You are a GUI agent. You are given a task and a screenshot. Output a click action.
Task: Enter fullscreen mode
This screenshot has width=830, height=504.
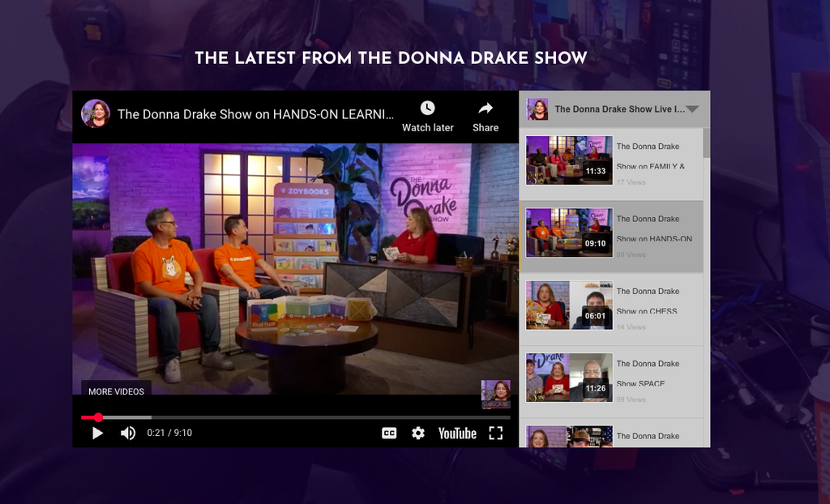click(x=496, y=433)
